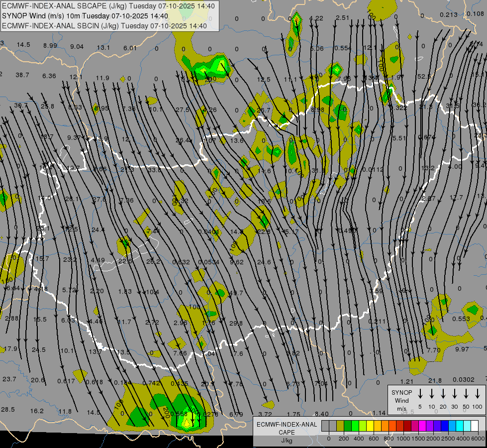The image size is (487, 448).
Task: Click the 800 tick label on CAPE scale
Action: 389,439
